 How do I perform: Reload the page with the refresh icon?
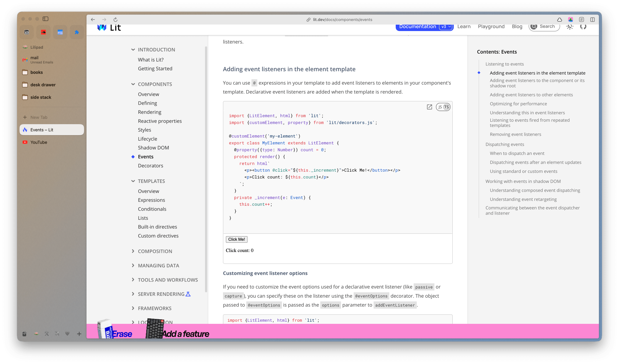(115, 19)
